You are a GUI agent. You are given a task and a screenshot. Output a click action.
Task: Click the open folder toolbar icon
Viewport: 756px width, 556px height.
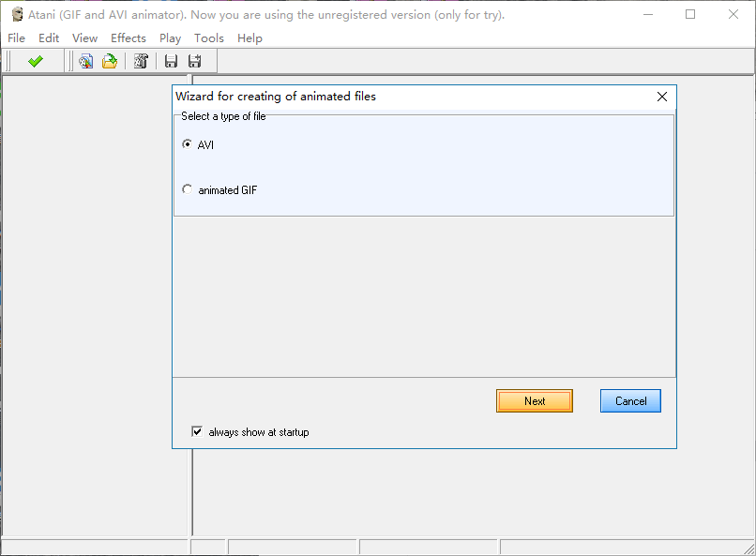(110, 61)
